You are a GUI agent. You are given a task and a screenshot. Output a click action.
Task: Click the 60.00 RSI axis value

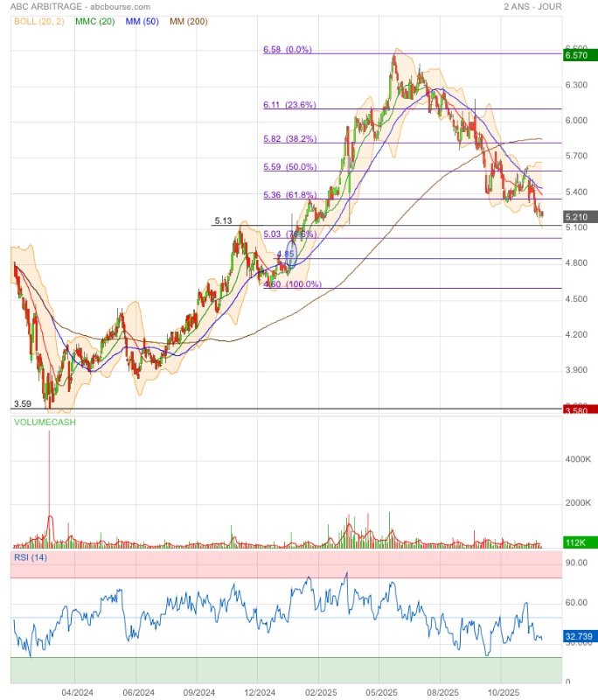tap(576, 603)
